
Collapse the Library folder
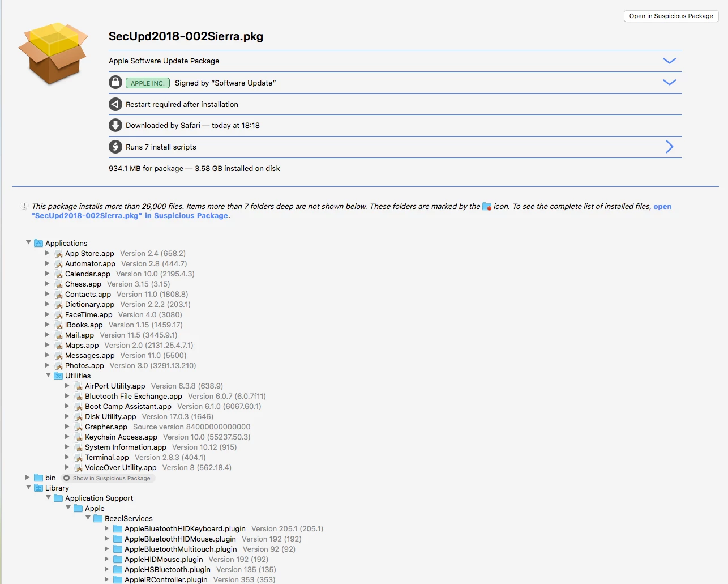[x=28, y=487]
